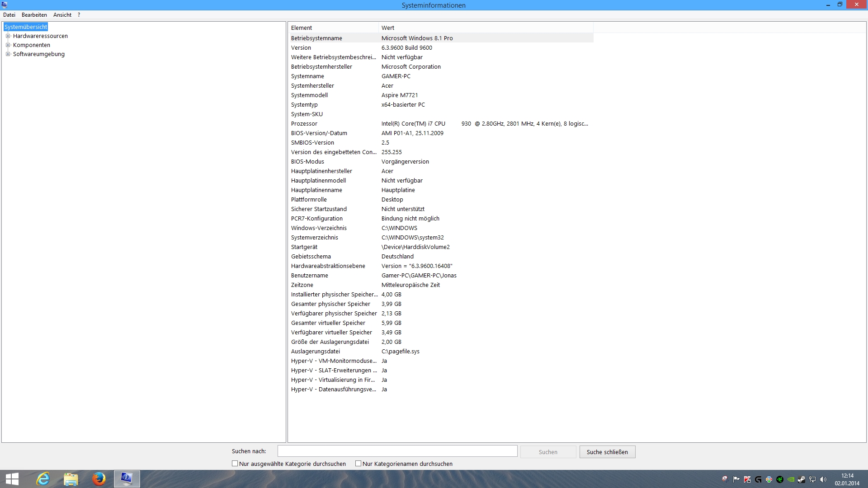The width and height of the screenshot is (868, 488).
Task: Open the Ansicht menu
Action: coord(62,15)
